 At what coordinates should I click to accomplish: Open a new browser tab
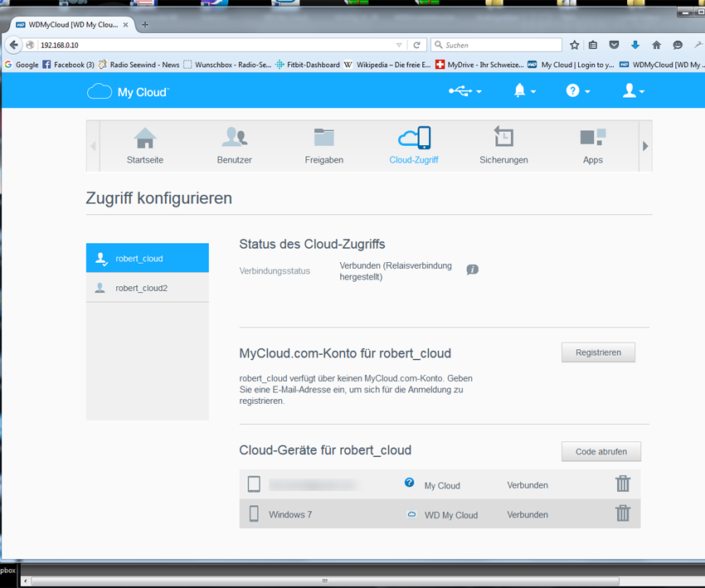pyautogui.click(x=145, y=25)
